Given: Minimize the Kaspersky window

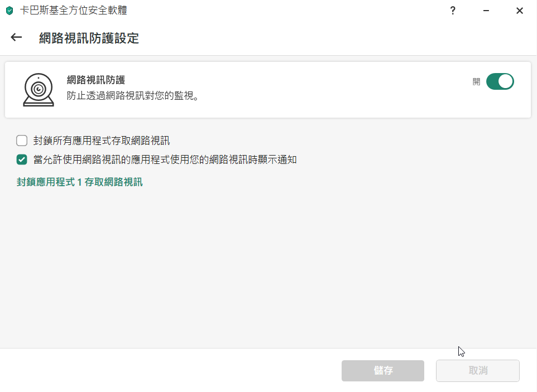Looking at the screenshot, I should (486, 11).
